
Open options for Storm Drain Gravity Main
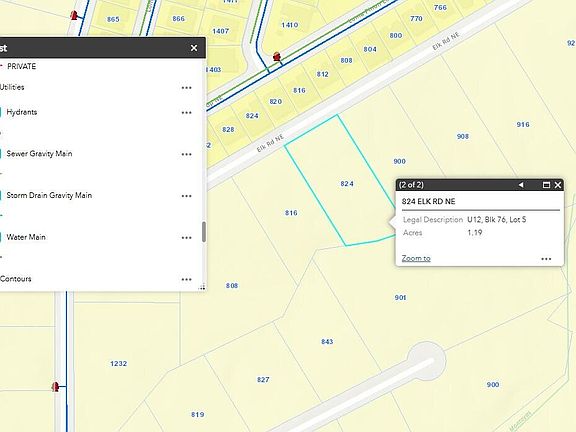point(187,196)
